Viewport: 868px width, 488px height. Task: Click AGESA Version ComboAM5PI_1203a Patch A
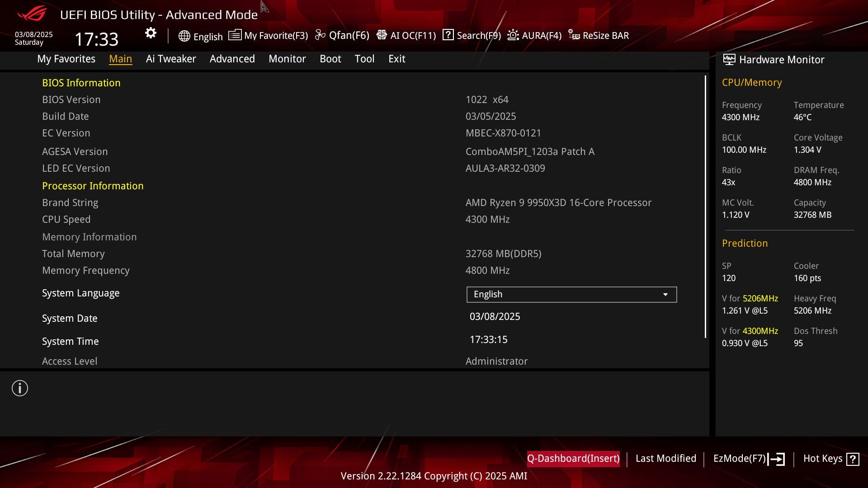[530, 152]
